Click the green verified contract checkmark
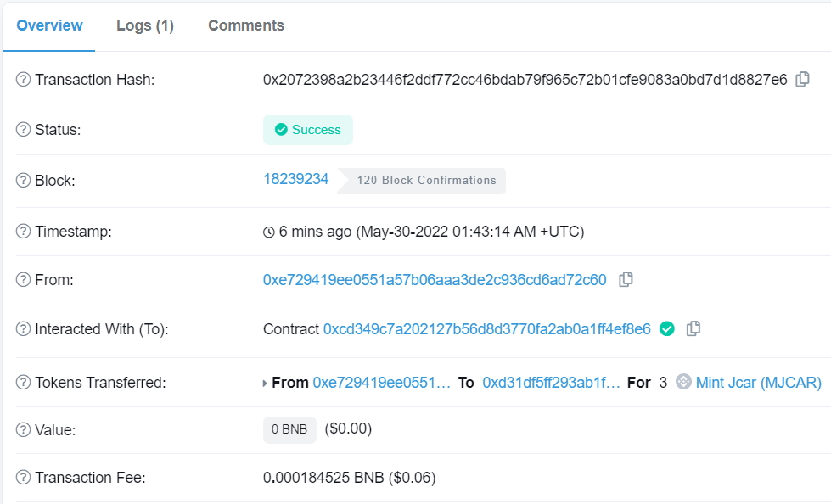 (x=667, y=328)
